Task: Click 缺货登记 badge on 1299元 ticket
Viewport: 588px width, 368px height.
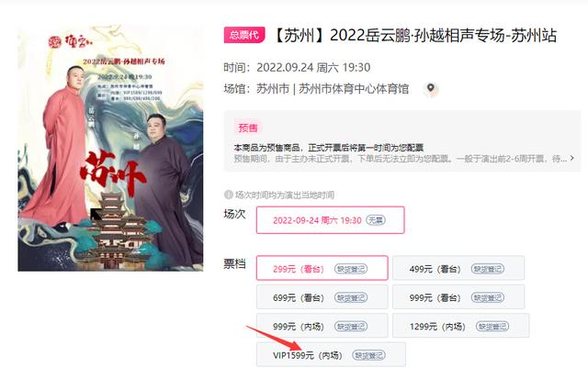Action: tap(492, 327)
